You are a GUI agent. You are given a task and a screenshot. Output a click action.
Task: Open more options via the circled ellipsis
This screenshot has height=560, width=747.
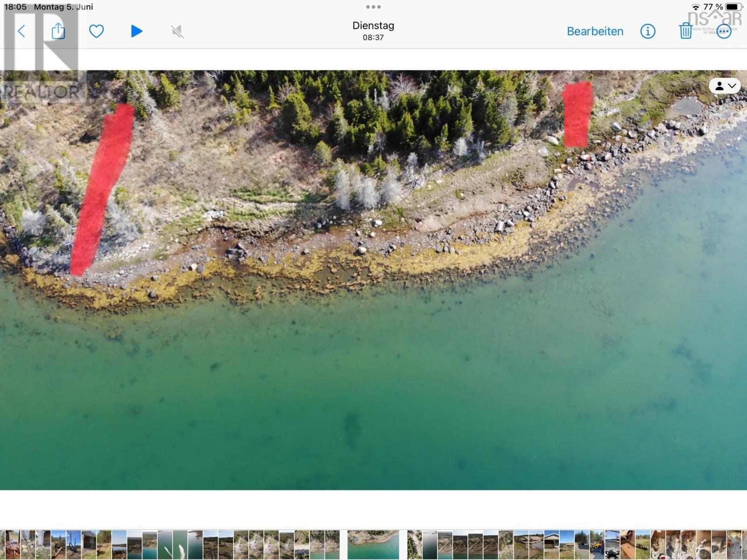(724, 31)
